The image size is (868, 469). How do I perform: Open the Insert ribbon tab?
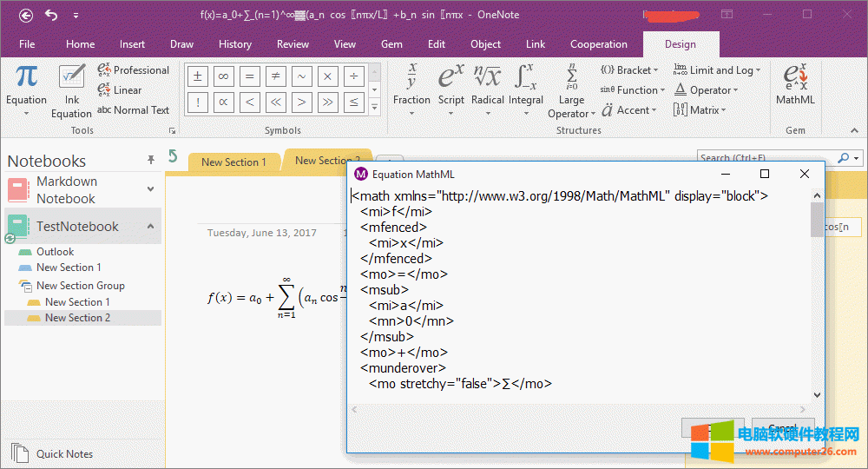coord(132,44)
